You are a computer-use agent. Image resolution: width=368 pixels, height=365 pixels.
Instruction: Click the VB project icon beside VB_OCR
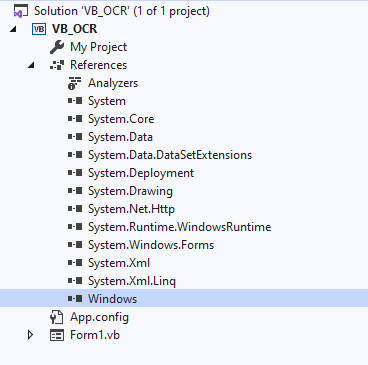(39, 29)
